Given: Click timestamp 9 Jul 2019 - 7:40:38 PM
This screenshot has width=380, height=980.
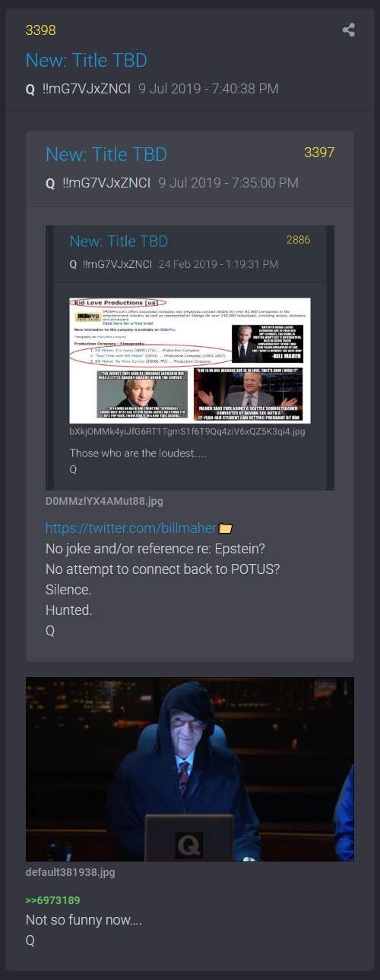Looking at the screenshot, I should click(x=208, y=89).
